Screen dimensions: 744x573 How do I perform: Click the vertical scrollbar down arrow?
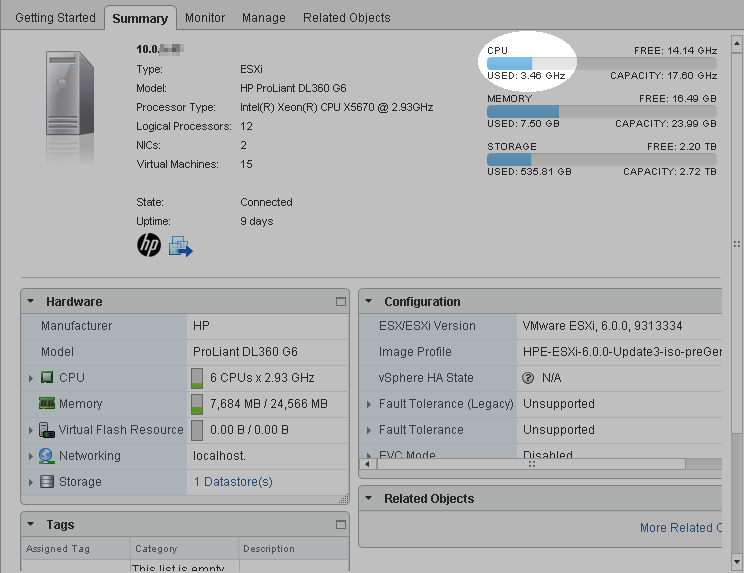coord(736,563)
